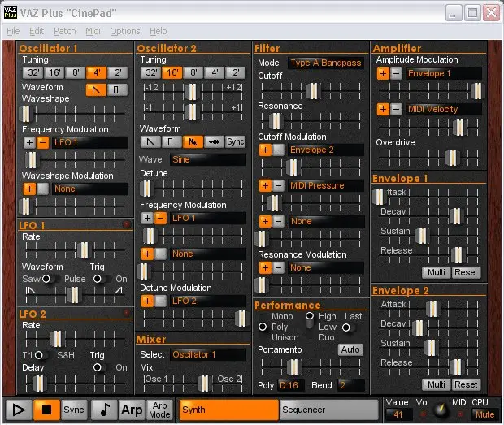Click plus for Waveshape Modulation

pyautogui.click(x=29, y=189)
